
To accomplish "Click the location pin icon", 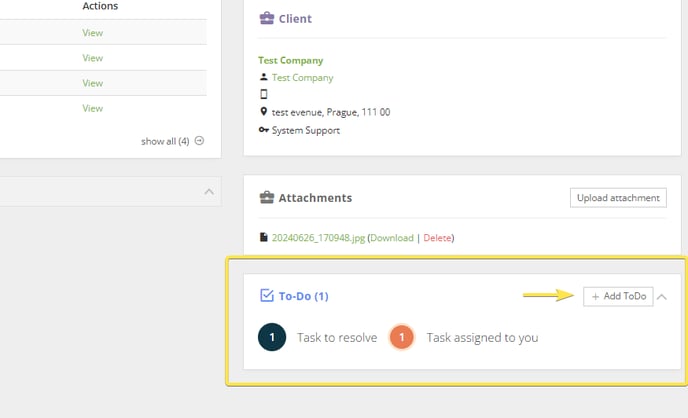I will pyautogui.click(x=263, y=111).
